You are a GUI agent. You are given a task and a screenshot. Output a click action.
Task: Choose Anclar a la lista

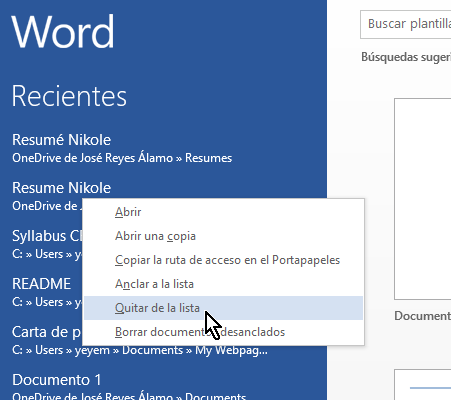pyautogui.click(x=223, y=284)
